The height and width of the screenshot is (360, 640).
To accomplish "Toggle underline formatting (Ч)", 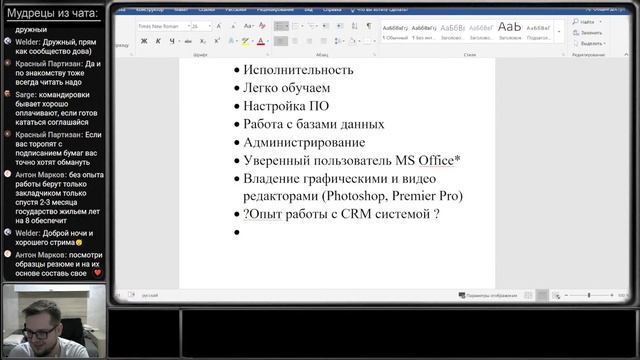I will coord(172,41).
